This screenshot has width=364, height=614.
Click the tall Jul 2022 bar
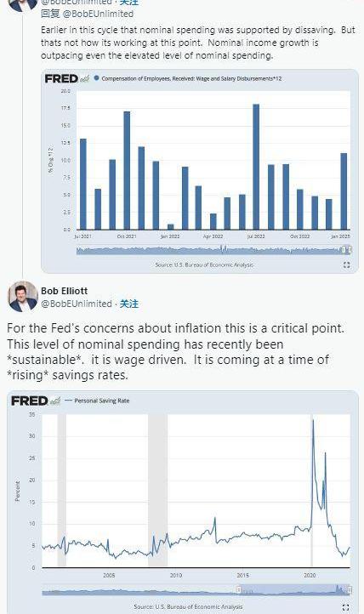click(256, 167)
